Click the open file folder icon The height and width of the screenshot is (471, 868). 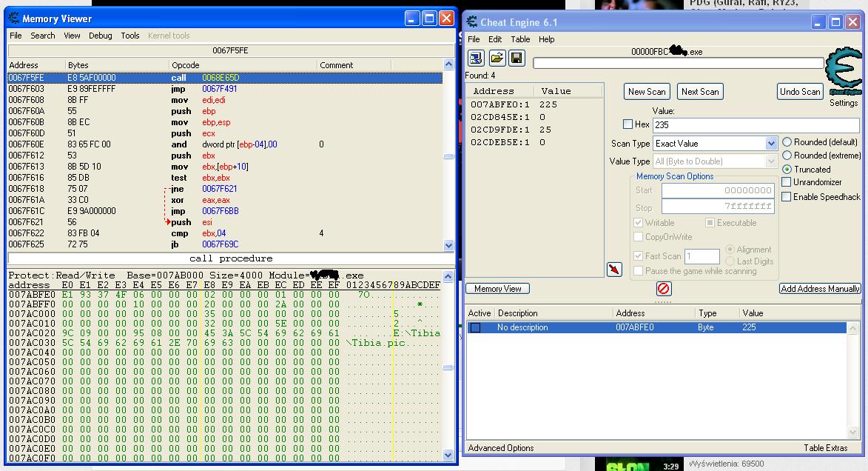pos(497,59)
